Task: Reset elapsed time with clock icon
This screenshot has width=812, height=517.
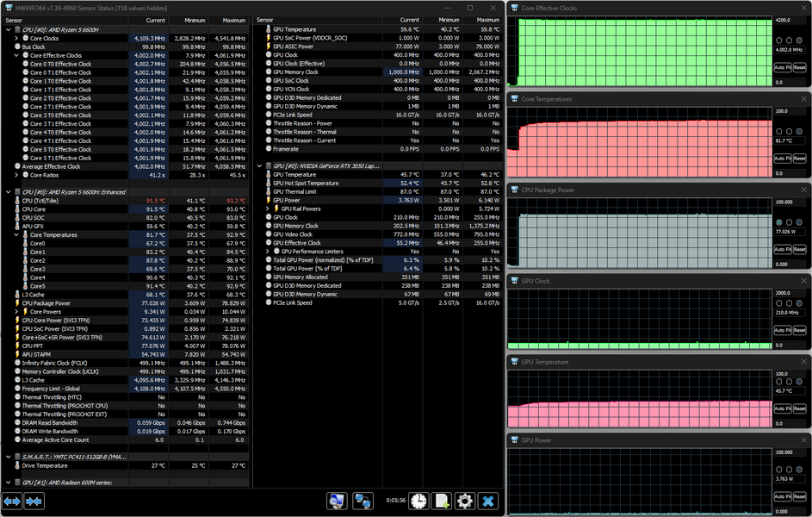Action: click(x=418, y=501)
